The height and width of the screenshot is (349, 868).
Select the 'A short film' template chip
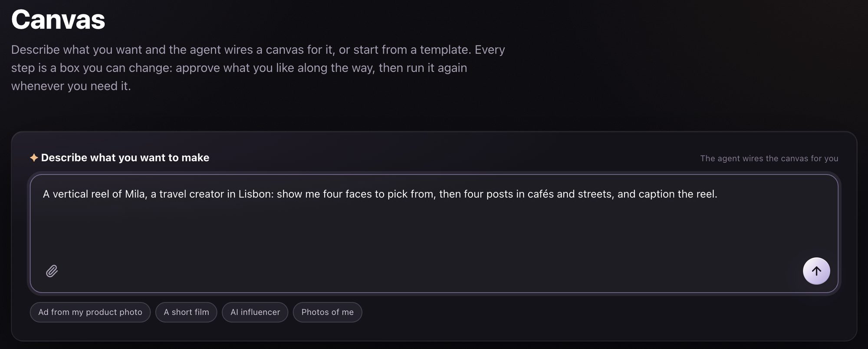tap(186, 312)
